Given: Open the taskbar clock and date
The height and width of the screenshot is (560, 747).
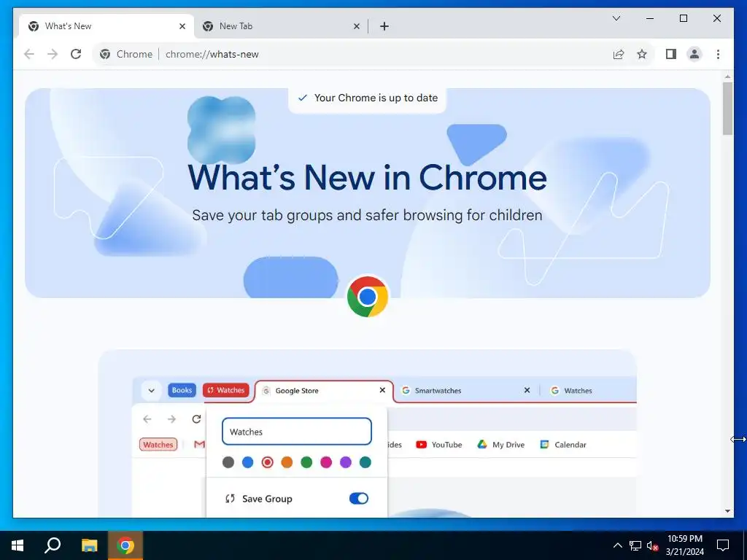Looking at the screenshot, I should pyautogui.click(x=684, y=545).
